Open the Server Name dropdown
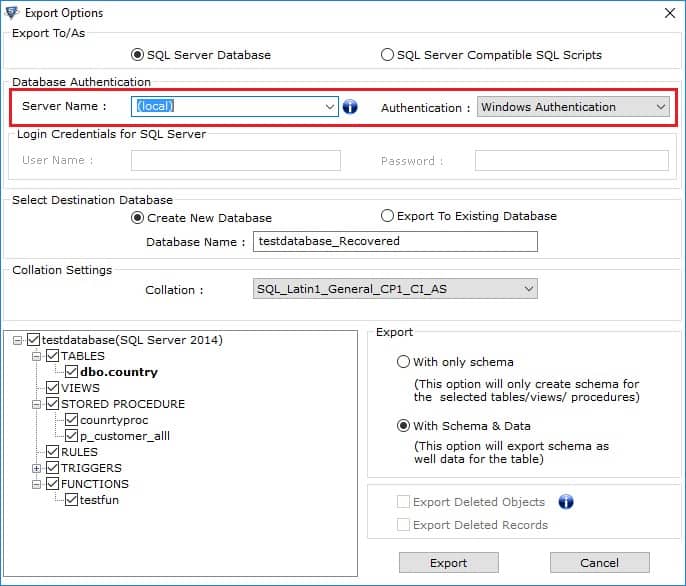The height and width of the screenshot is (586, 686). click(x=329, y=106)
